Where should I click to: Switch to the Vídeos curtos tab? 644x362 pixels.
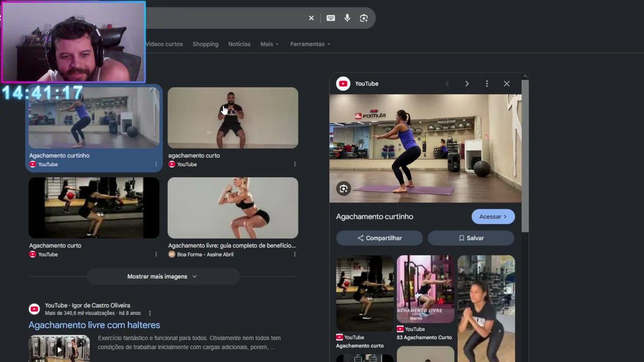click(164, 44)
